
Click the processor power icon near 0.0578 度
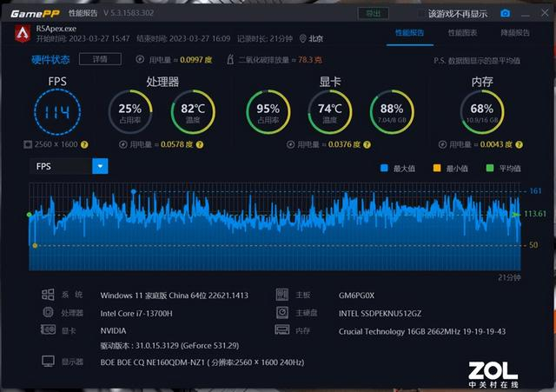[x=122, y=144]
